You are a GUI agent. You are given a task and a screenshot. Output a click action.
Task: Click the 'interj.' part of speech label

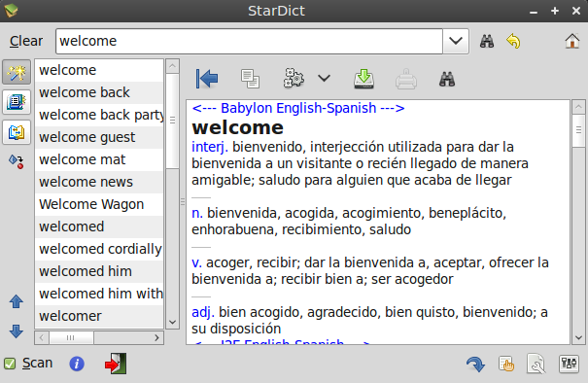210,147
